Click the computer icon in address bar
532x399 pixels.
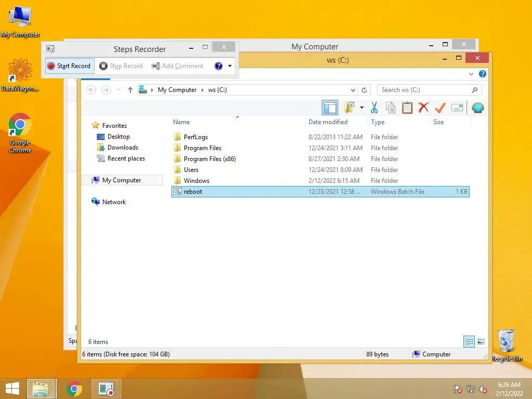(x=143, y=89)
